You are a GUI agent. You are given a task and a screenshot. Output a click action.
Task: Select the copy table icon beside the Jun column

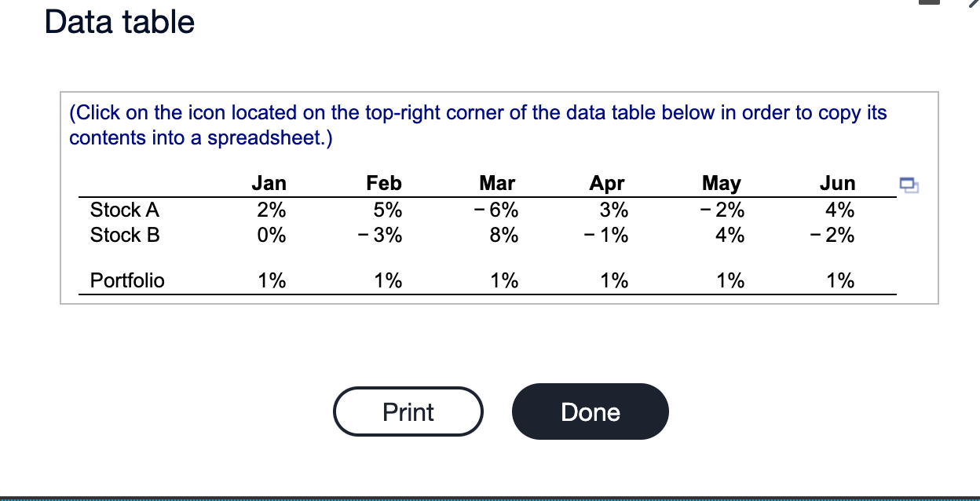[909, 184]
